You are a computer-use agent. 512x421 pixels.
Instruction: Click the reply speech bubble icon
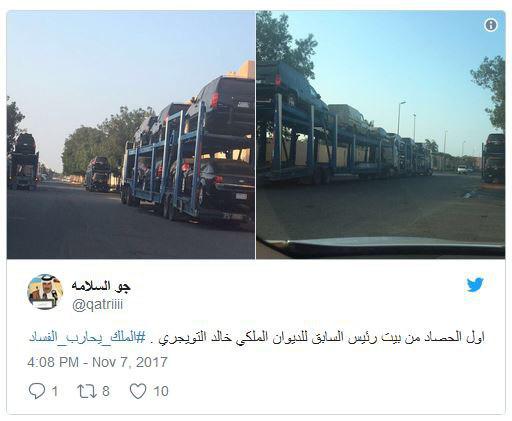(x=37, y=391)
